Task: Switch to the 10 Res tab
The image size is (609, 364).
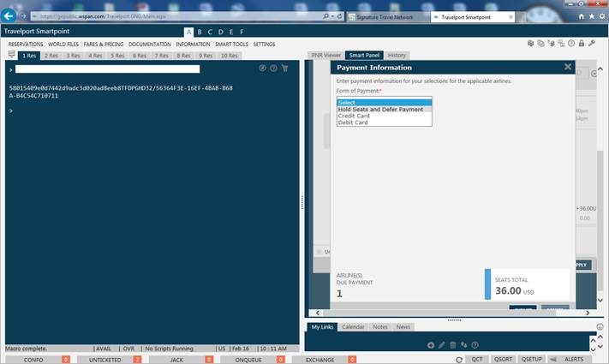Action: pyautogui.click(x=230, y=56)
